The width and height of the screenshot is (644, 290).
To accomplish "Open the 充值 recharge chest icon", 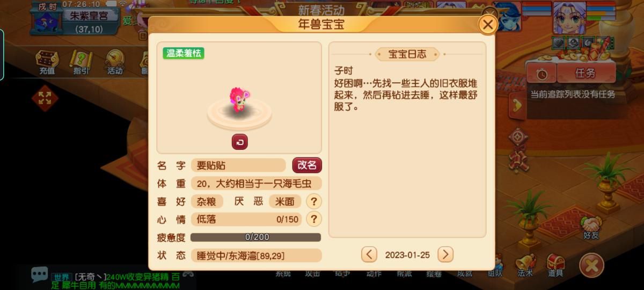I will (x=47, y=62).
